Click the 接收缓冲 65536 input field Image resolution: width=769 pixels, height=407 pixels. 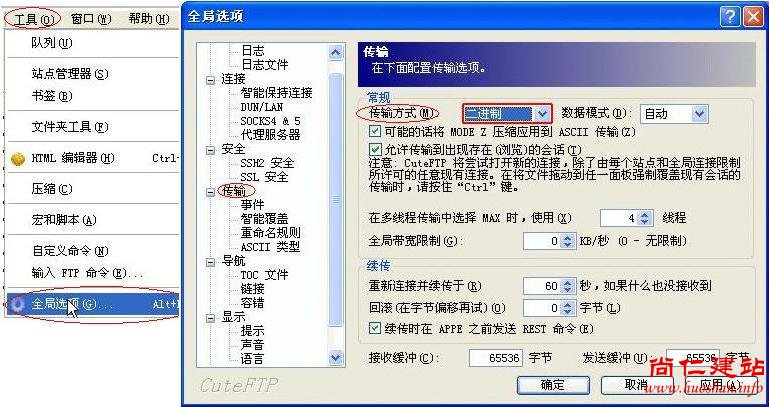point(495,358)
